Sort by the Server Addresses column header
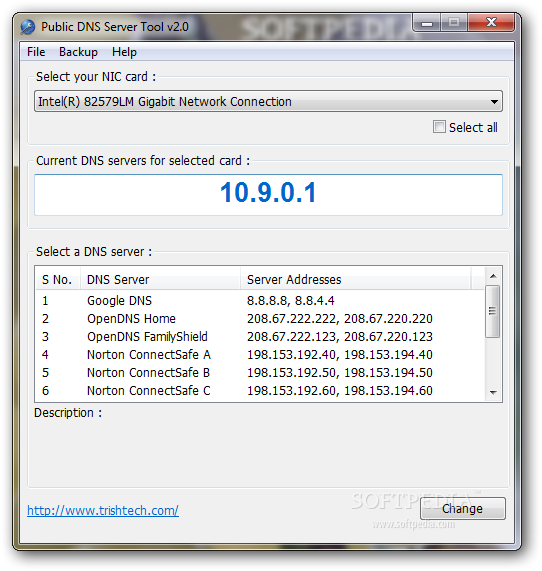Viewport: 542px width, 571px height. point(355,280)
